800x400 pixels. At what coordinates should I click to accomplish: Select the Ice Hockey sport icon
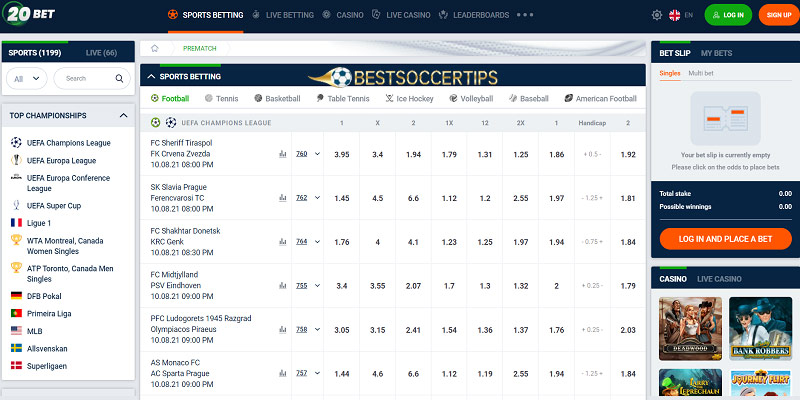point(389,98)
